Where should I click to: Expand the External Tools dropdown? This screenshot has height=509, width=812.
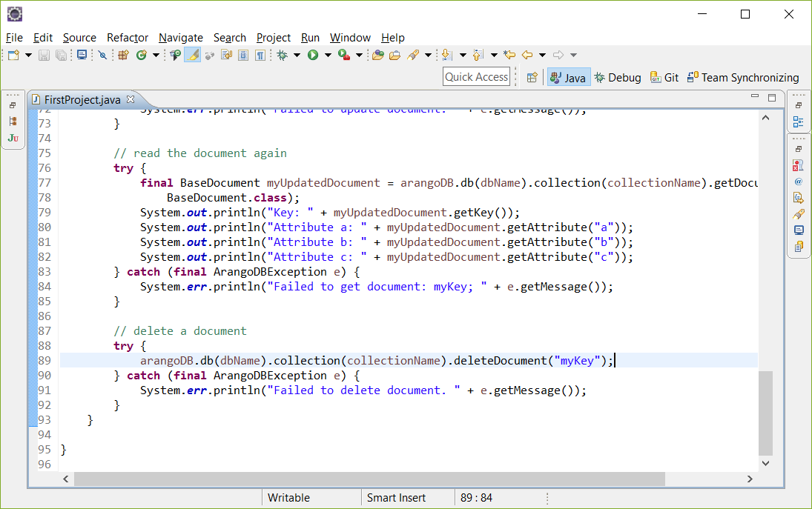359,55
